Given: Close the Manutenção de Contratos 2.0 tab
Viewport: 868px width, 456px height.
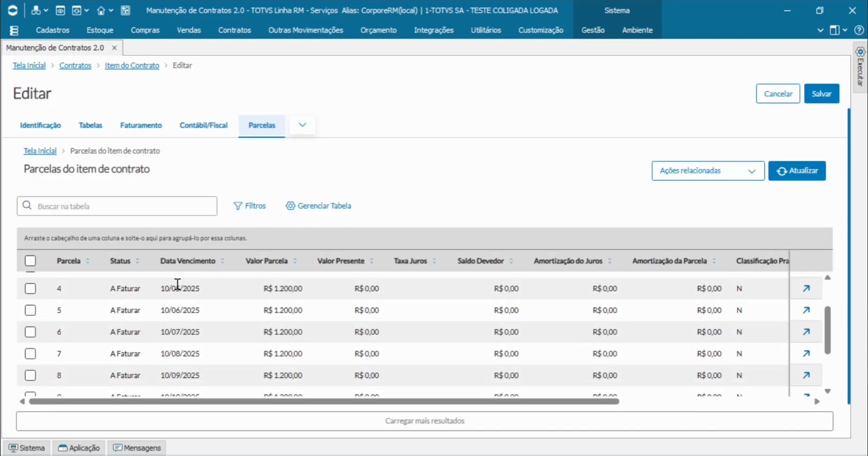Looking at the screenshot, I should click(x=114, y=48).
